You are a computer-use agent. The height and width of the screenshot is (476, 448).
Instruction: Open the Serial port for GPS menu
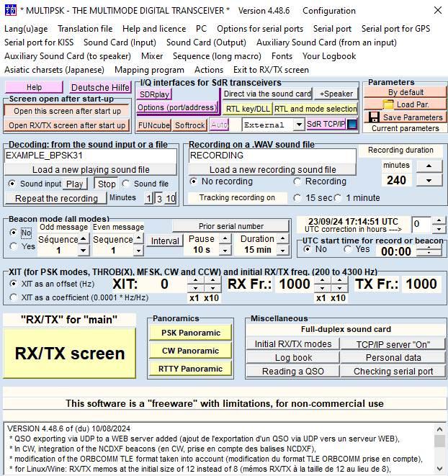pyautogui.click(x=395, y=29)
